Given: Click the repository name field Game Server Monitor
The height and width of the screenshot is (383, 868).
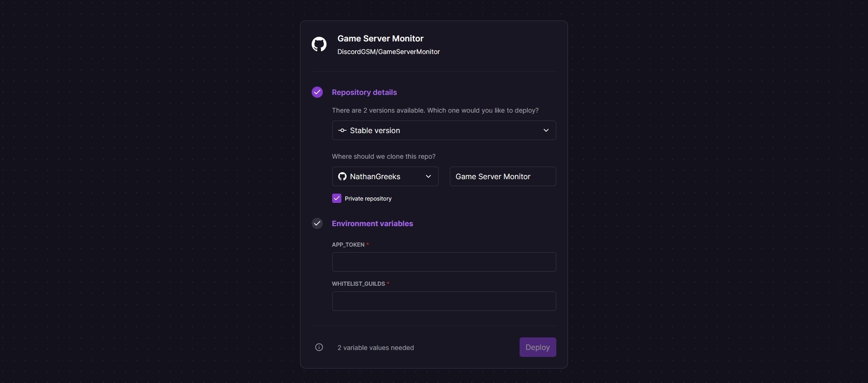Looking at the screenshot, I should coord(502,176).
